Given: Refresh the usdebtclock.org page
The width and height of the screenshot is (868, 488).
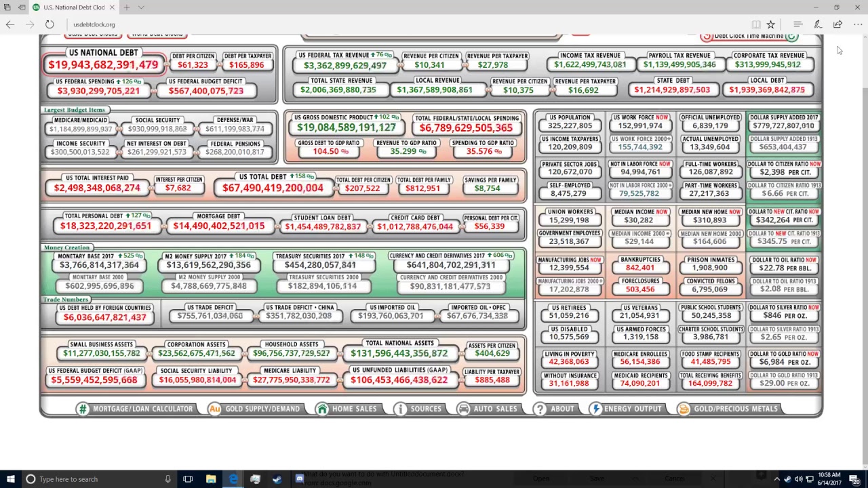Looking at the screenshot, I should pos(50,24).
